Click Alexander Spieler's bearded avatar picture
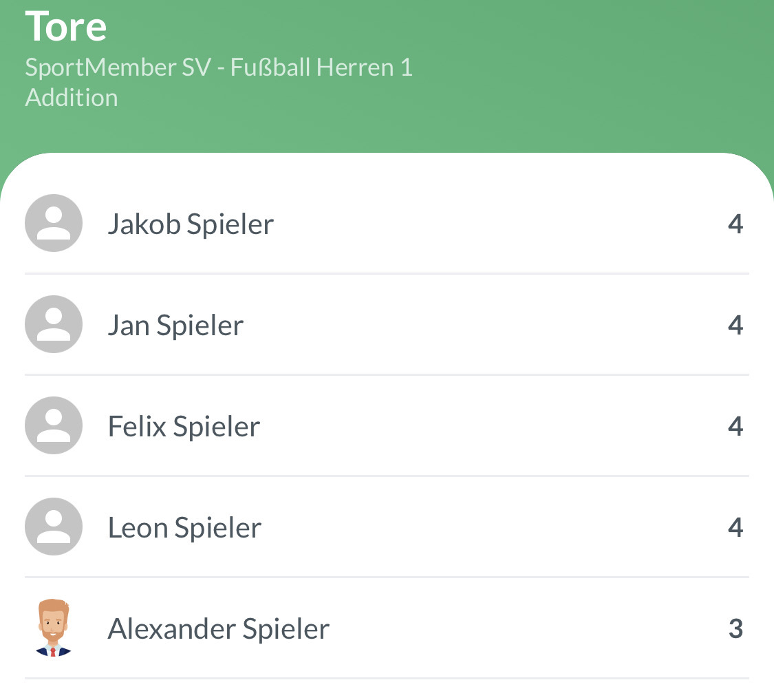The height and width of the screenshot is (700, 774). (54, 628)
